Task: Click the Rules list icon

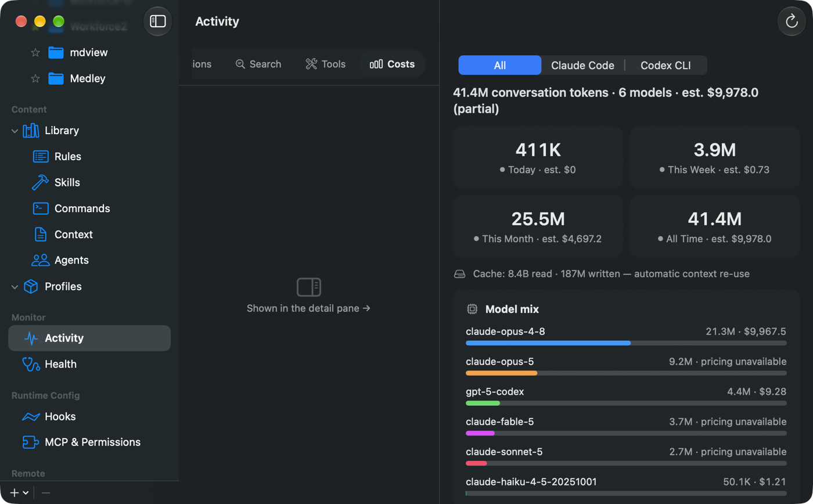Action: click(x=41, y=157)
